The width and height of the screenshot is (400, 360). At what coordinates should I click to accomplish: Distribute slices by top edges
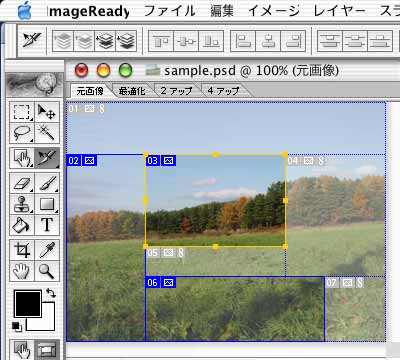click(330, 41)
